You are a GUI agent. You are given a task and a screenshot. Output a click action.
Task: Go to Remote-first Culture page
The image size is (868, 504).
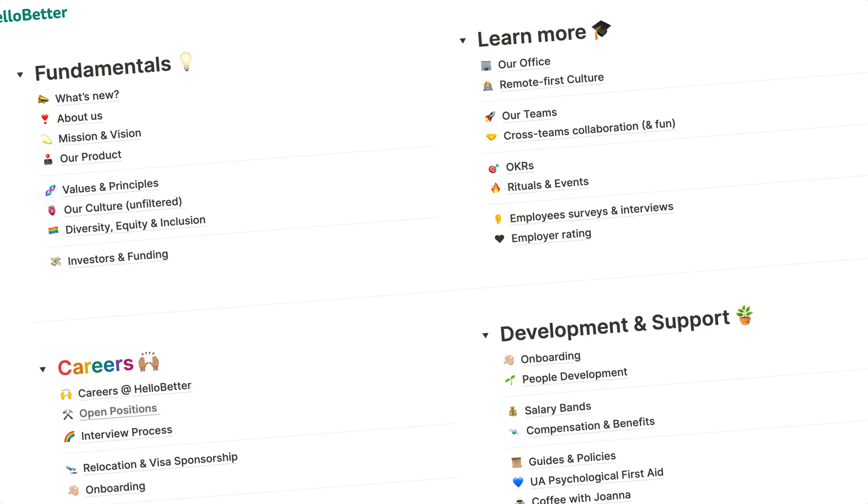(x=551, y=81)
